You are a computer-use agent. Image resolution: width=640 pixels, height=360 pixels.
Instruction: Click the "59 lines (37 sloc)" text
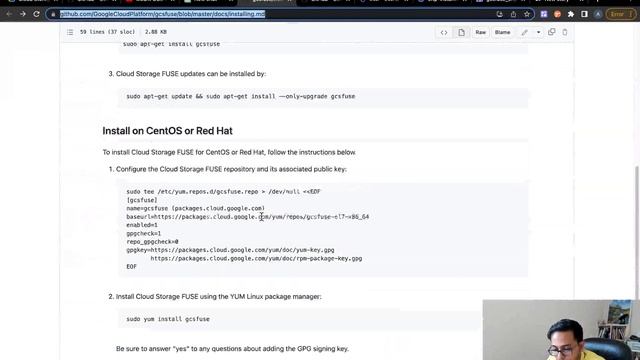[x=107, y=32]
